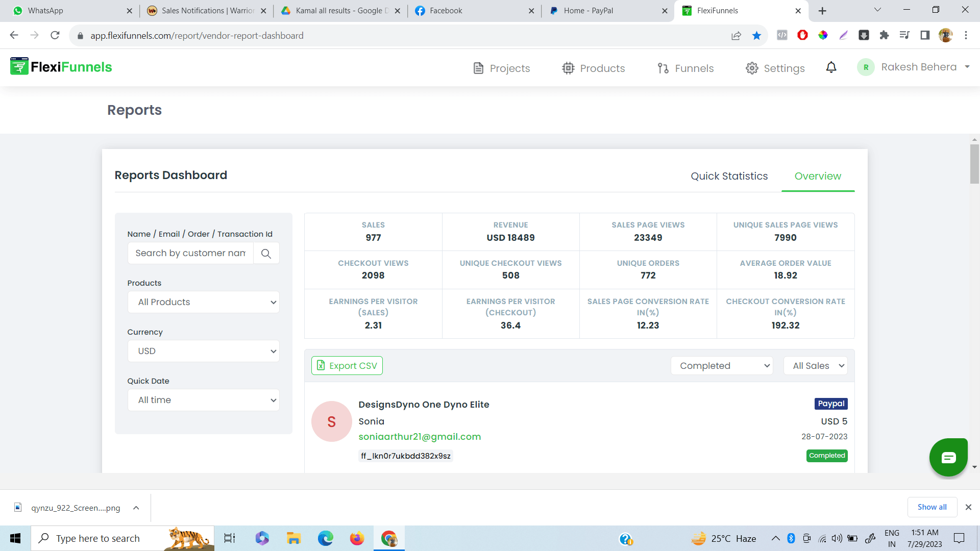This screenshot has width=980, height=551.
Task: Click the red Opera-style extension icon
Action: 802,35
